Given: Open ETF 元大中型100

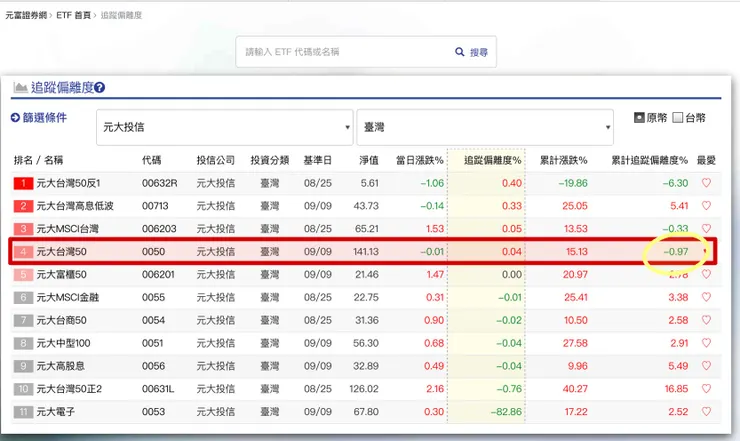Looking at the screenshot, I should pos(63,343).
